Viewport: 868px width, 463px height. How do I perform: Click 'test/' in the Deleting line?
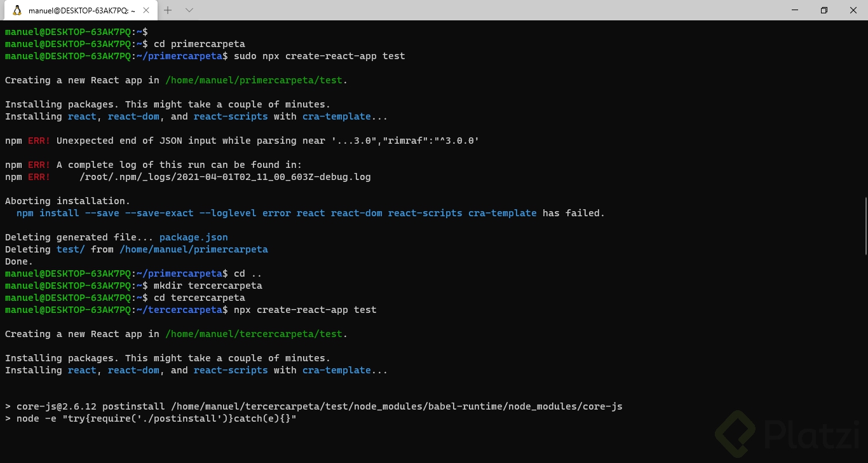(x=71, y=249)
